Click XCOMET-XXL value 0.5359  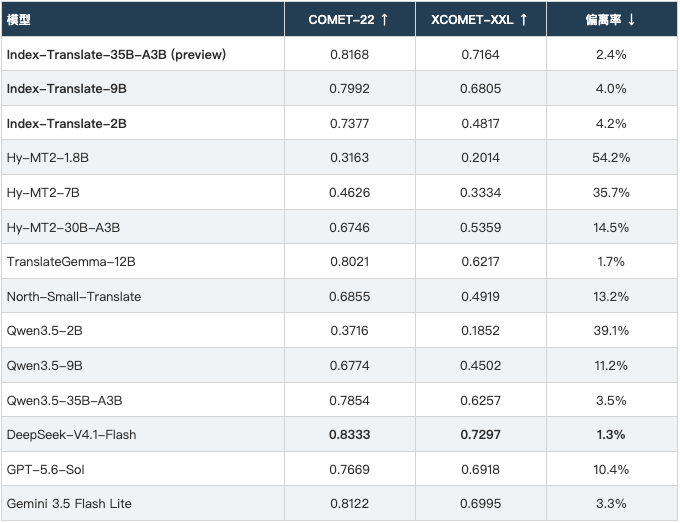click(x=481, y=228)
